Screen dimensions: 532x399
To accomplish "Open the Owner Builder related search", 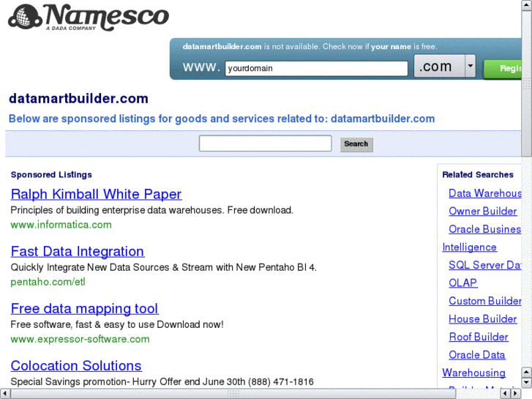I will click(482, 212).
